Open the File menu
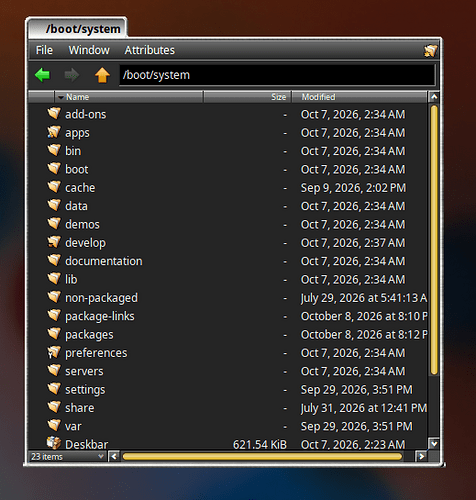 pyautogui.click(x=44, y=50)
